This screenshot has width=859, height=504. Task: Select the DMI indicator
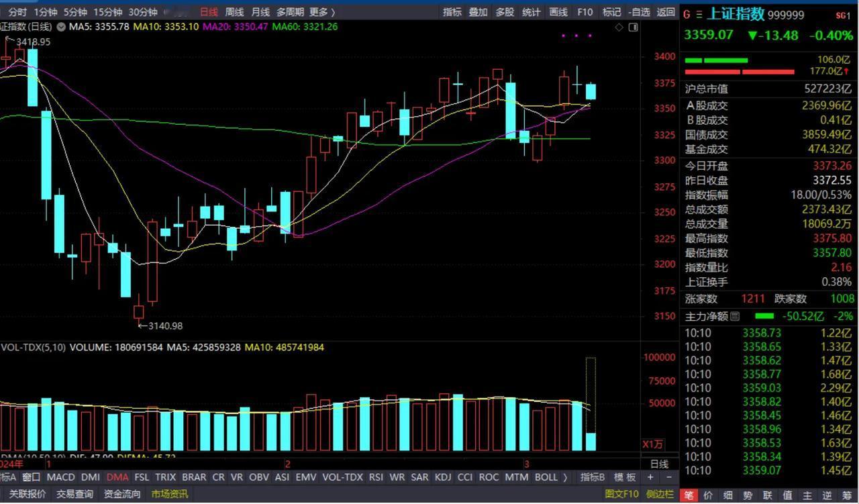coord(91,477)
